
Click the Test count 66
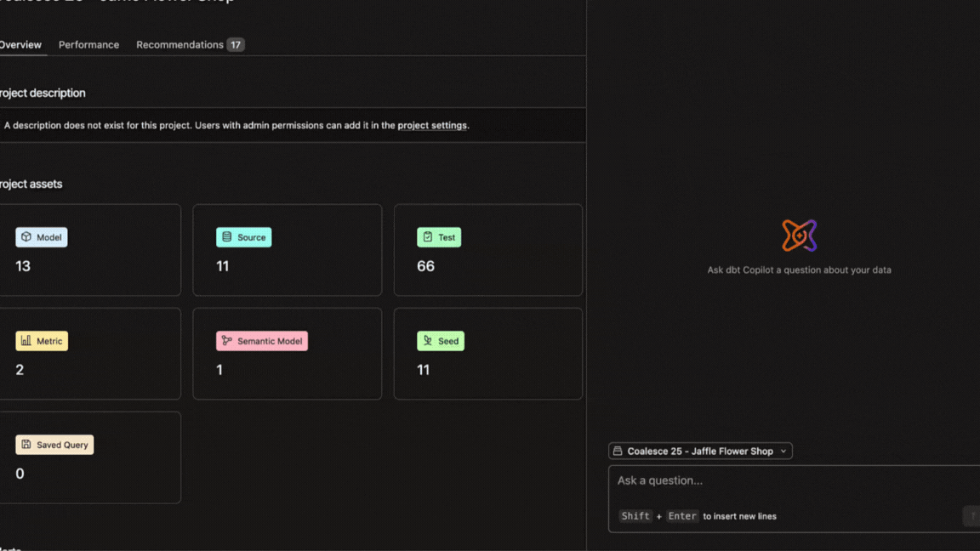(x=425, y=266)
